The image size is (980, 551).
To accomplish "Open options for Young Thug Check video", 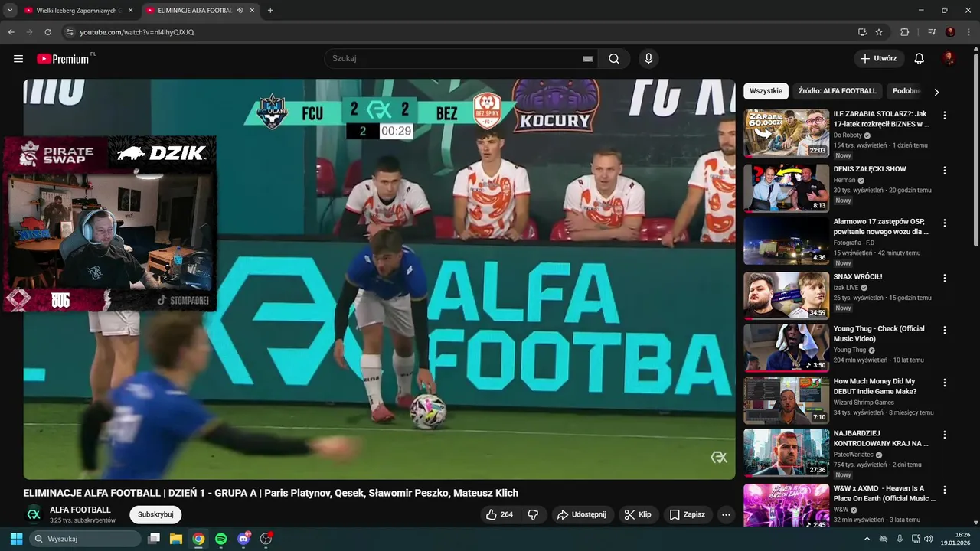I will click(x=944, y=331).
